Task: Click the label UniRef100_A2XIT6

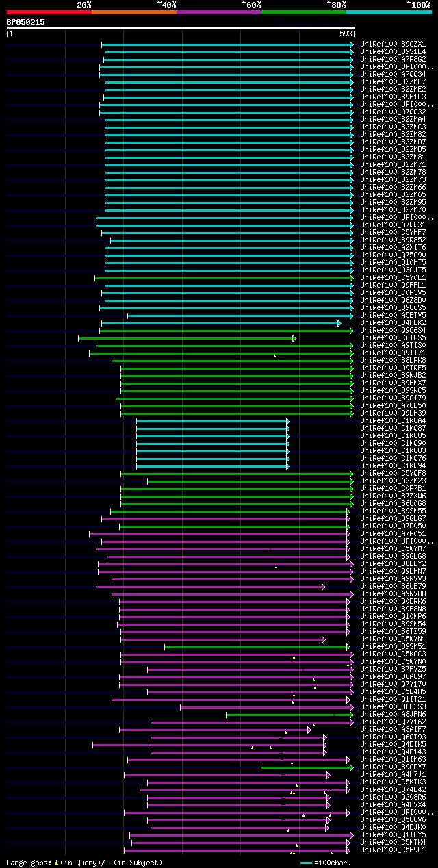Action: pos(394,248)
